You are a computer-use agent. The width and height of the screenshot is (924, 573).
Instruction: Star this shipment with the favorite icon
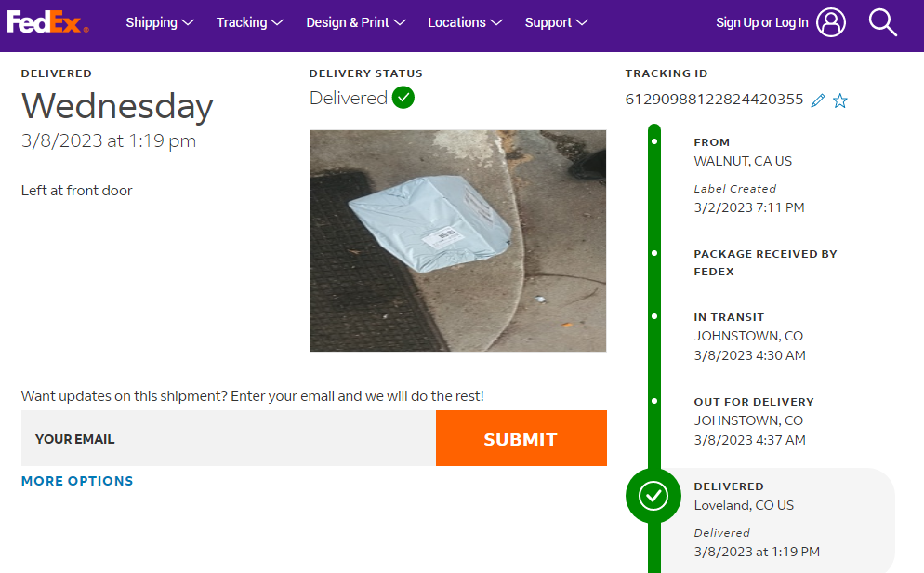pyautogui.click(x=840, y=100)
